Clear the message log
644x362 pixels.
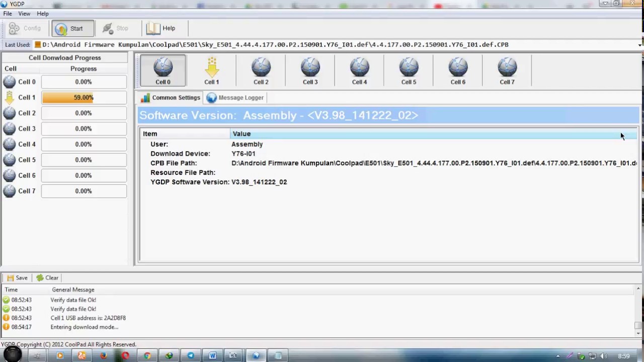tap(47, 278)
